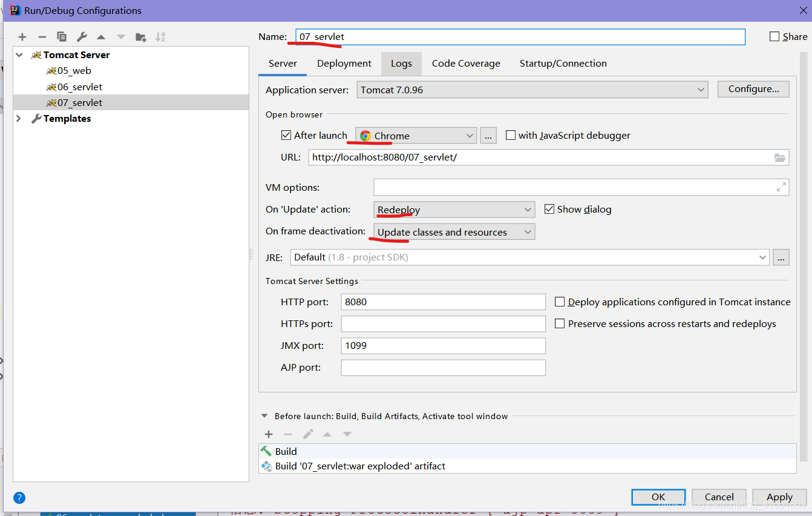This screenshot has width=812, height=516.
Task: Click the Configure button
Action: [753, 88]
